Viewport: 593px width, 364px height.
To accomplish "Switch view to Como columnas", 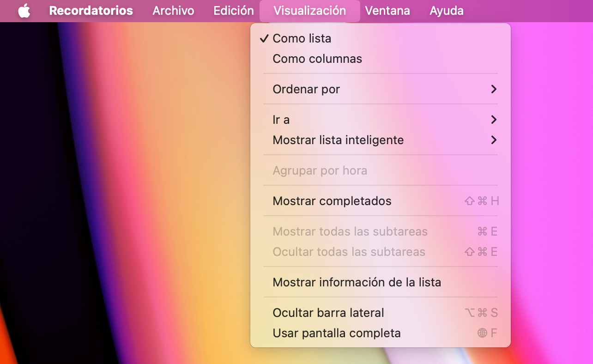I will click(x=317, y=59).
